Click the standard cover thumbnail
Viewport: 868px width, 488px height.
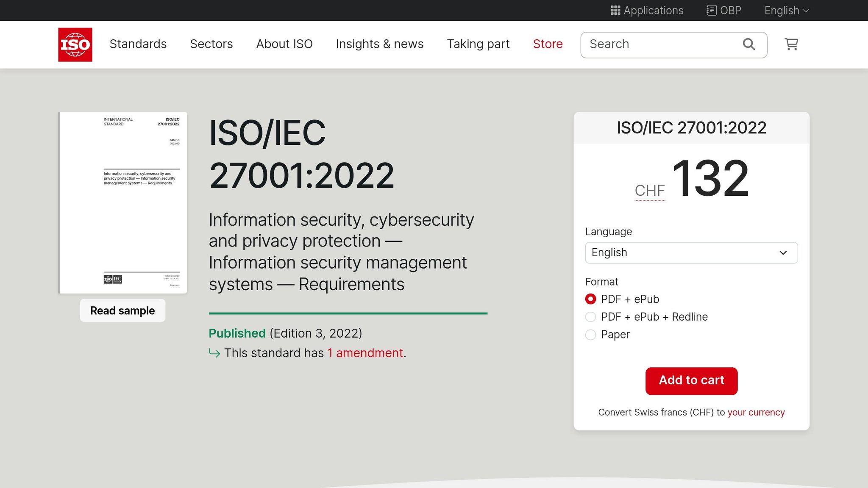123,202
